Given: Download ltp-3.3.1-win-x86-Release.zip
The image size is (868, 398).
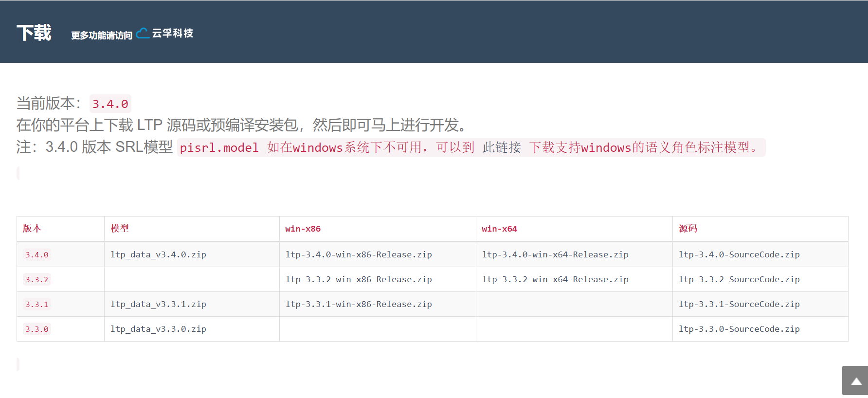Looking at the screenshot, I should click(359, 304).
